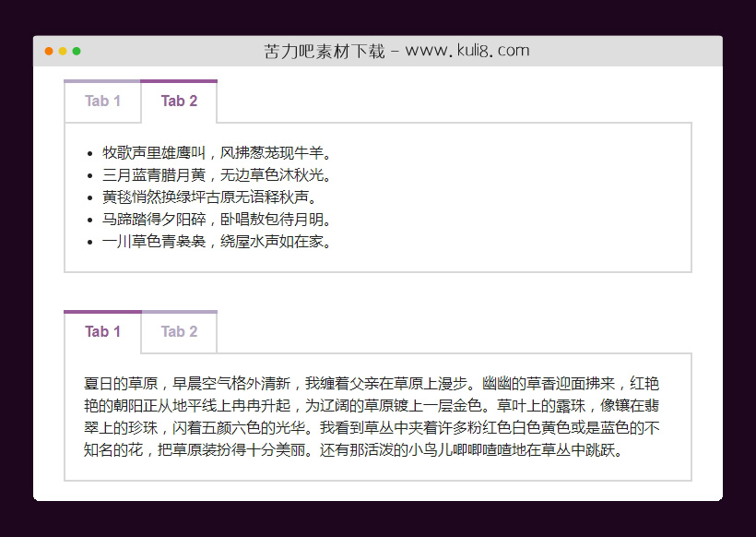Click the bullet point before 牧歌声里雄鹰叫
This screenshot has width=756, height=537.
coord(89,152)
